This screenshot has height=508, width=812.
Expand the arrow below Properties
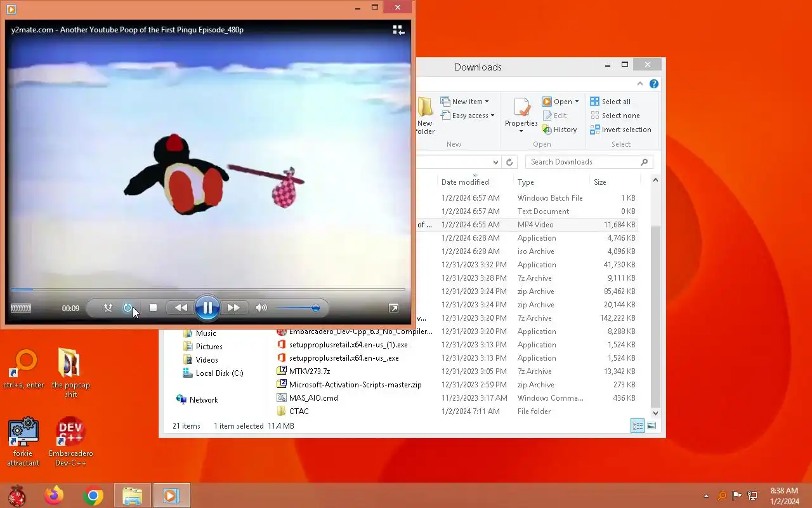pyautogui.click(x=521, y=131)
